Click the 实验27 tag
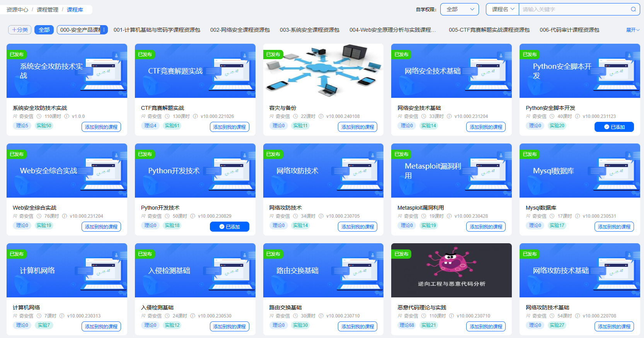Viewport: 644px width, 338px height. [x=557, y=325]
